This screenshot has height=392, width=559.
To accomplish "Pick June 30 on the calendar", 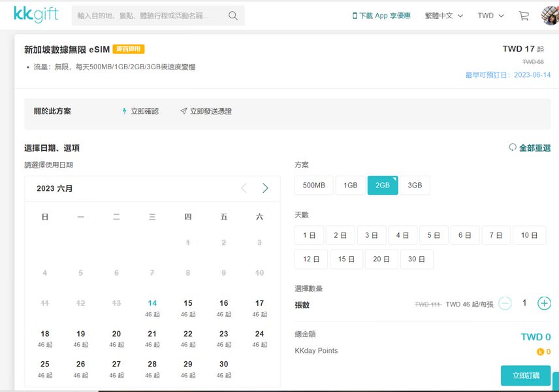I will point(223,369).
